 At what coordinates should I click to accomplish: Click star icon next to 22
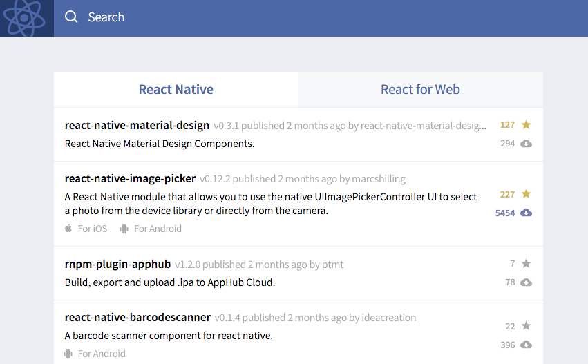[x=526, y=326]
